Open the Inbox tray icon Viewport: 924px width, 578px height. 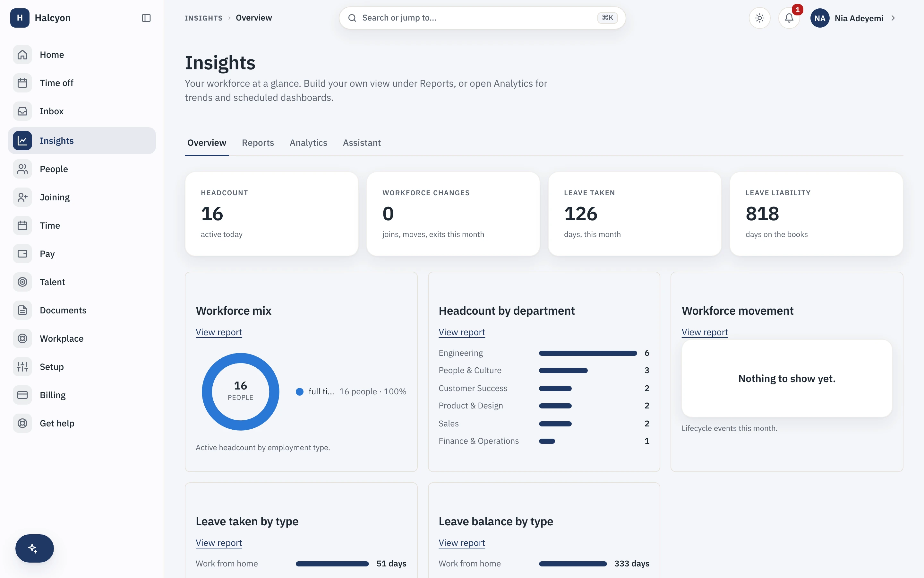[22, 111]
